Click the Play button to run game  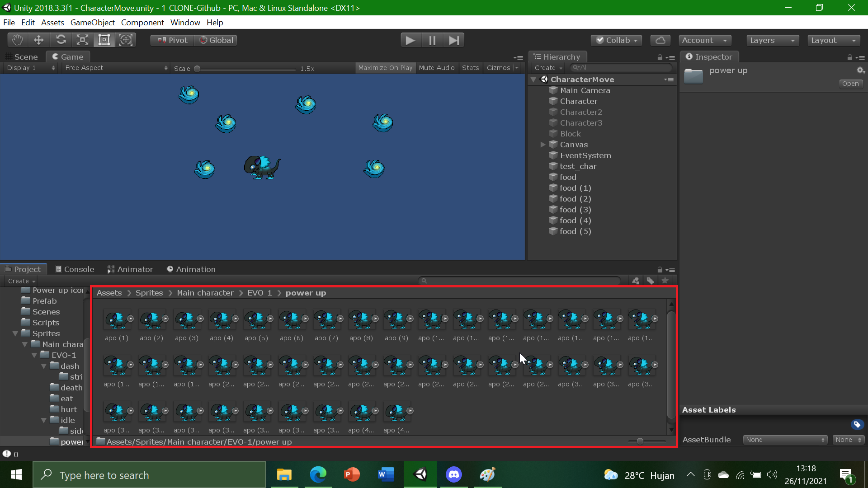[x=410, y=40]
